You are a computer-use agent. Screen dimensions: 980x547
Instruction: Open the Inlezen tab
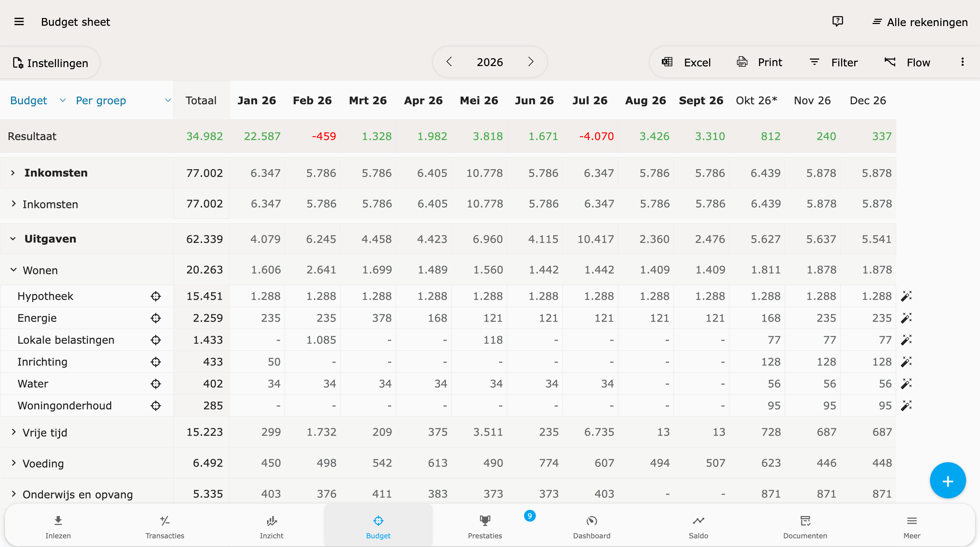(x=58, y=527)
